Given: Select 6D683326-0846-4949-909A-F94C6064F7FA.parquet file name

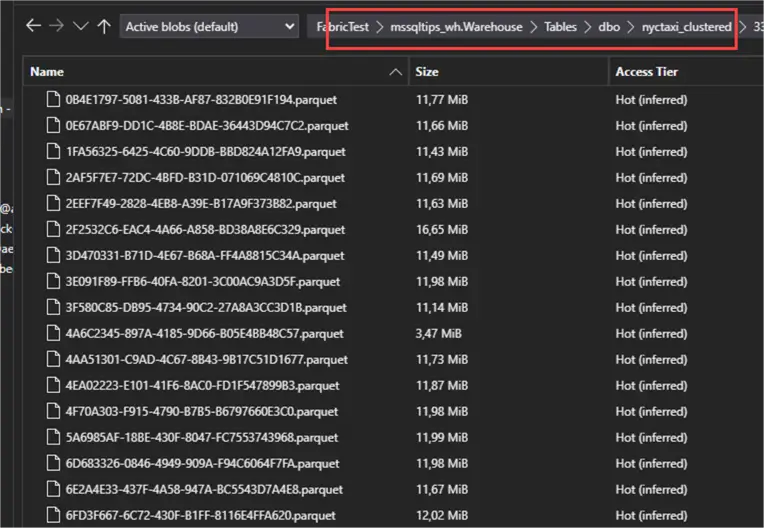Looking at the screenshot, I should click(202, 464).
